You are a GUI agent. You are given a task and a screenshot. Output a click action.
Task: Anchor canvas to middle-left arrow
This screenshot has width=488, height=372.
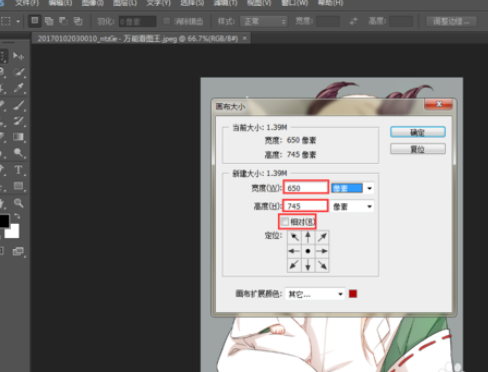click(x=294, y=251)
